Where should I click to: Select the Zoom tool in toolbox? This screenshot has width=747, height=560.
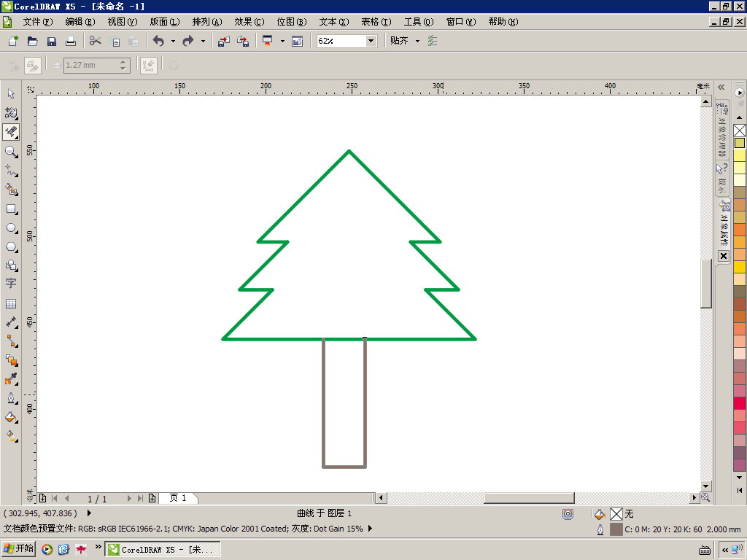click(11, 152)
